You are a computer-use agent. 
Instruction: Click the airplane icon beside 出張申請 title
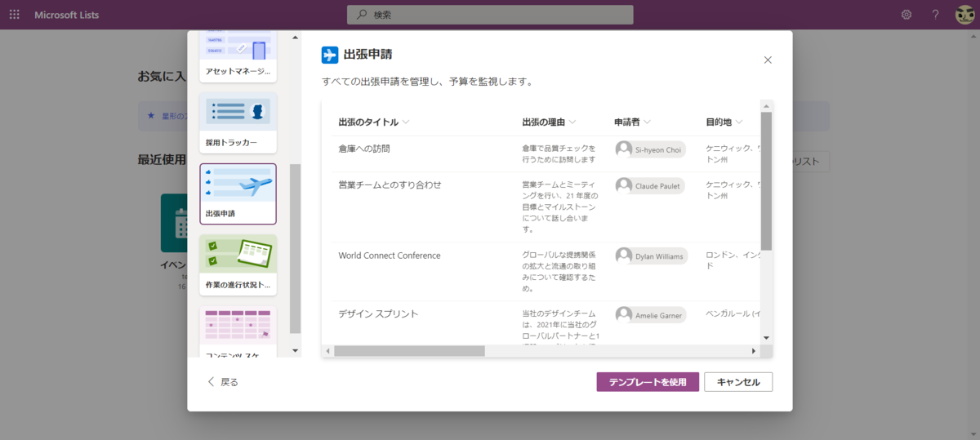coord(330,55)
